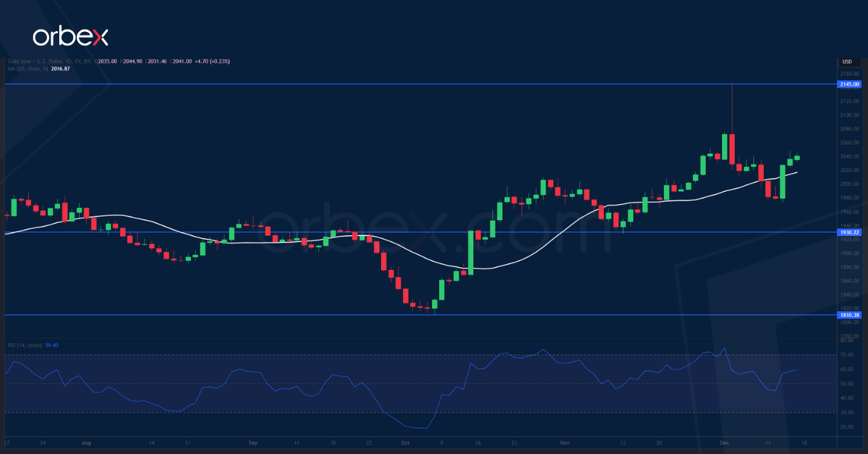Select the 1810.38 support price label
The height and width of the screenshot is (454, 868).
point(848,316)
